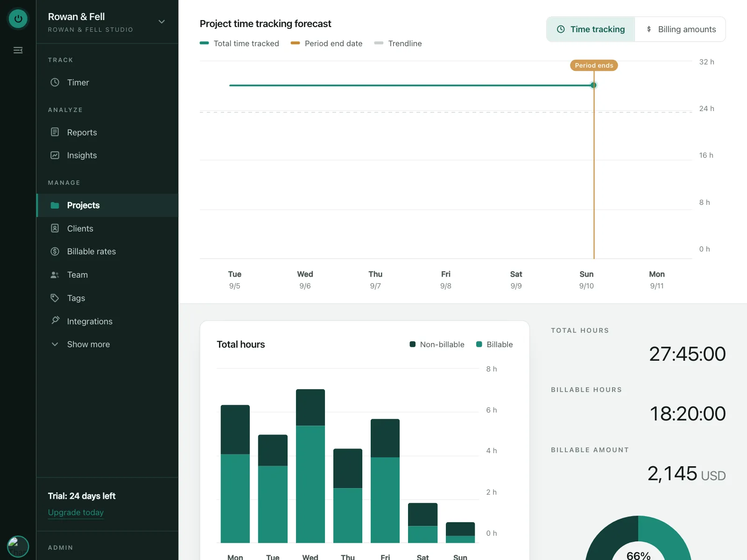Click the Wednesday bar in Total hours chart
The width and height of the screenshot is (747, 560).
(310, 466)
